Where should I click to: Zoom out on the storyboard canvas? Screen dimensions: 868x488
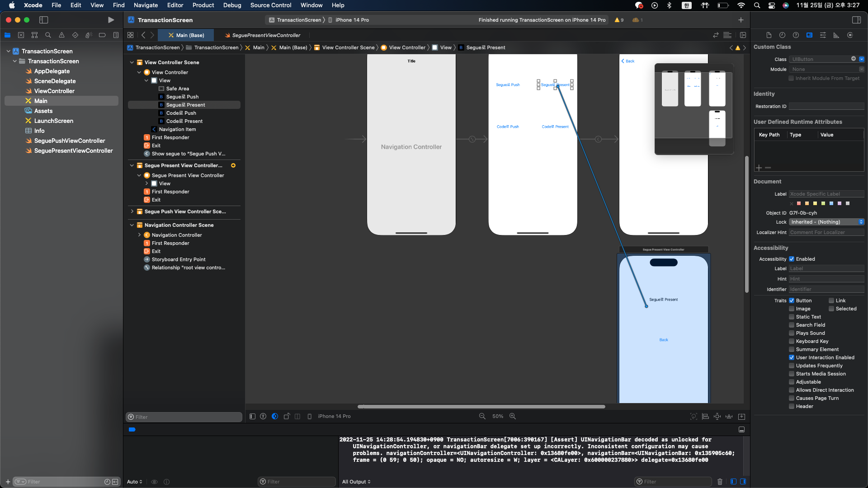482,416
